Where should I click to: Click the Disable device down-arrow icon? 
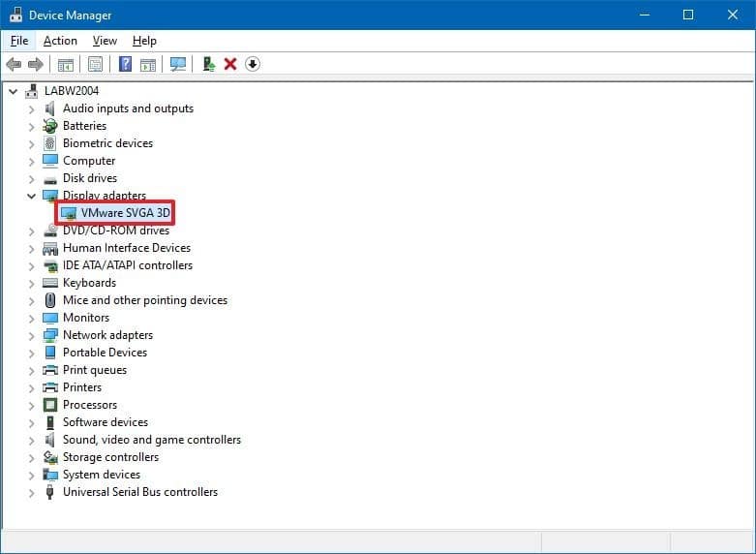tap(253, 64)
